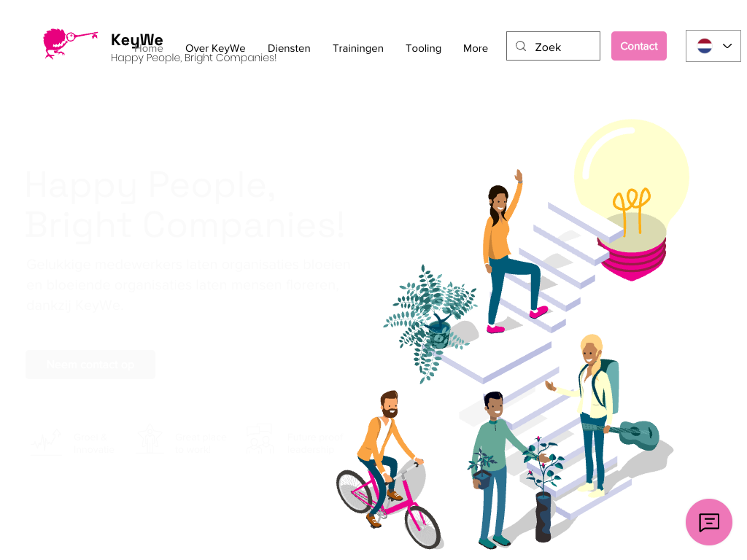Click the cyclist on pink bicycle illustration
Viewport: 747px width, 560px height.
coord(388,469)
